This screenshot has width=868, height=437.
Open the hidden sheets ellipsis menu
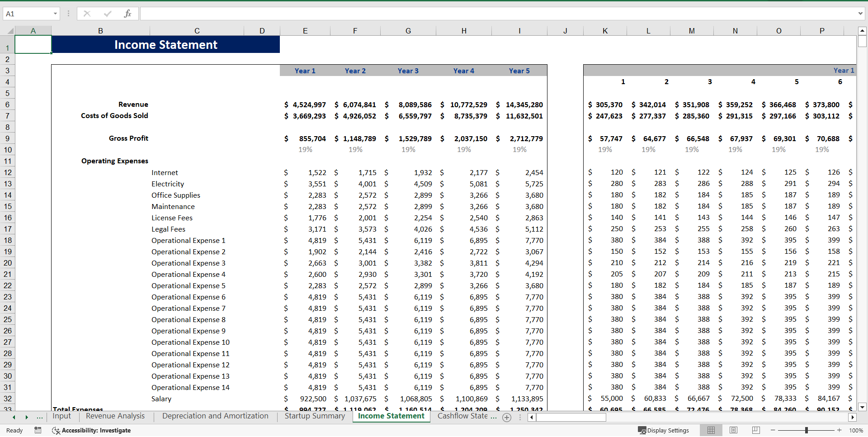click(x=40, y=418)
